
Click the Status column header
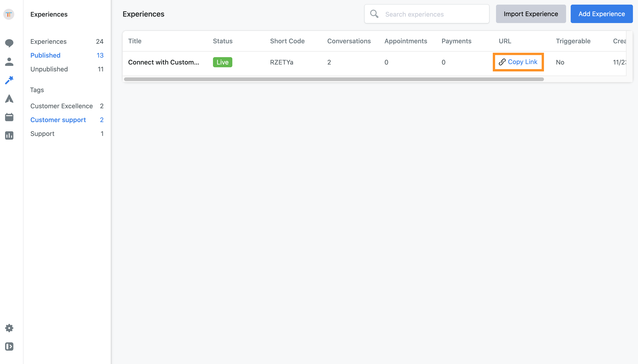pyautogui.click(x=223, y=41)
